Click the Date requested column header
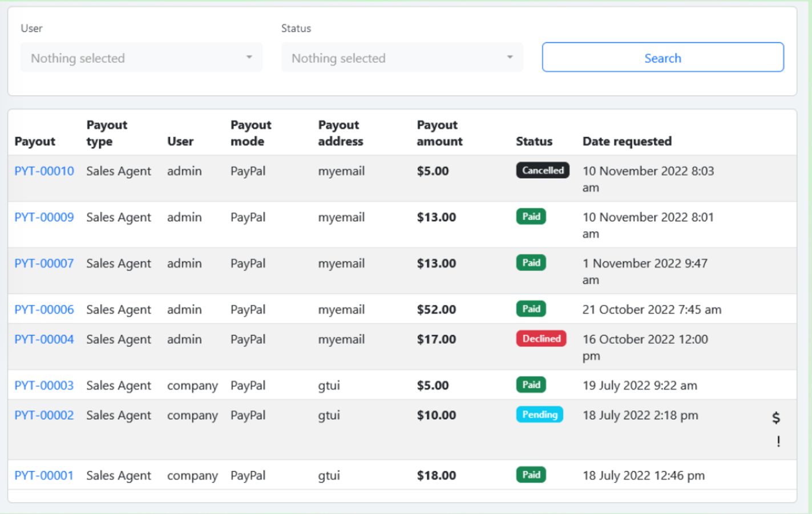The image size is (812, 514). coord(627,141)
